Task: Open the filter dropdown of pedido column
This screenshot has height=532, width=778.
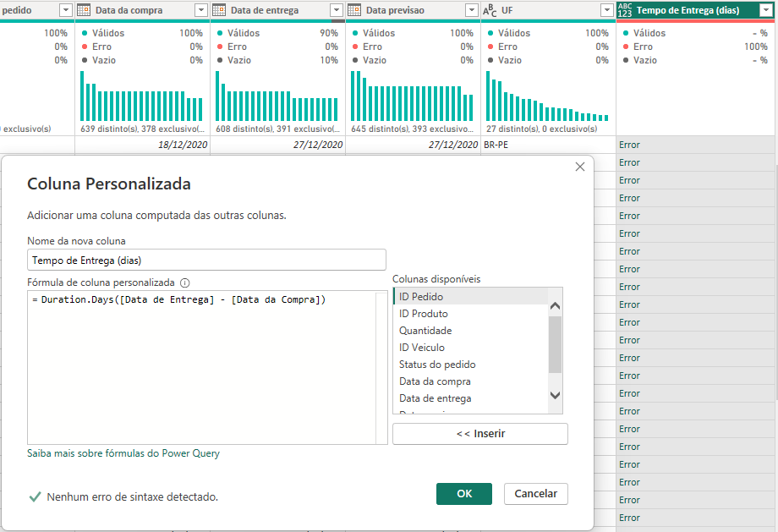Action: tap(65, 10)
